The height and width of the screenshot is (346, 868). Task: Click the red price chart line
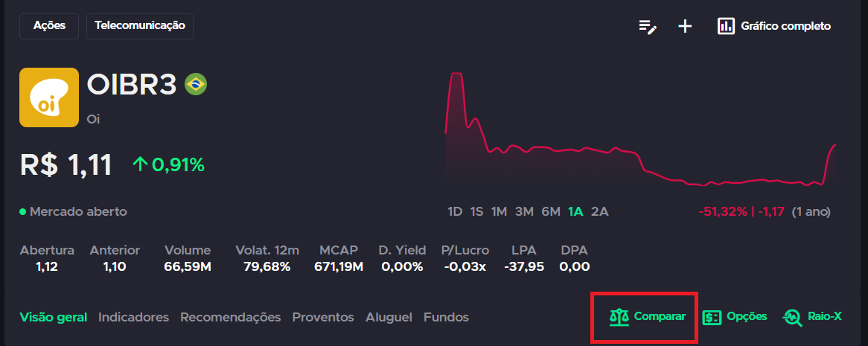(640, 129)
